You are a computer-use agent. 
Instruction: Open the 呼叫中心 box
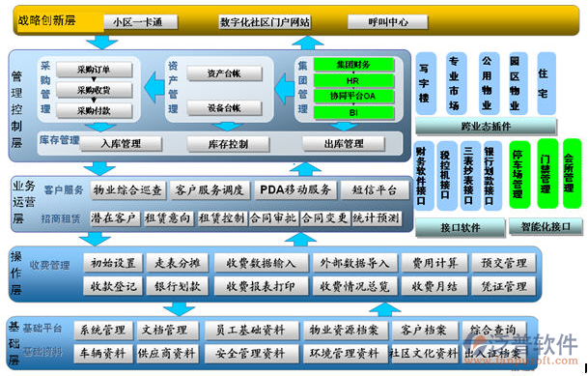[x=387, y=22]
